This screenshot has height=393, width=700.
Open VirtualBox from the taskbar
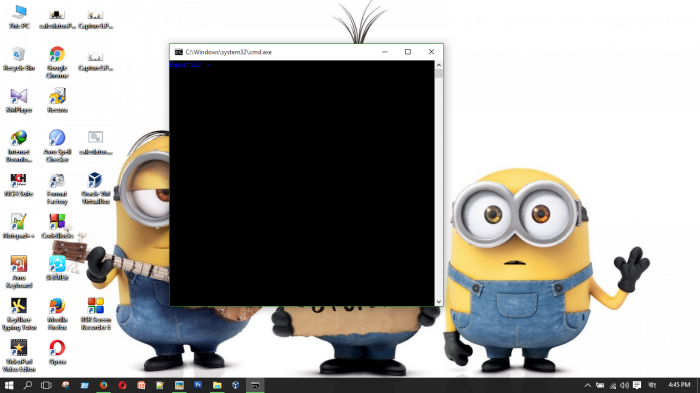pyautogui.click(x=236, y=385)
